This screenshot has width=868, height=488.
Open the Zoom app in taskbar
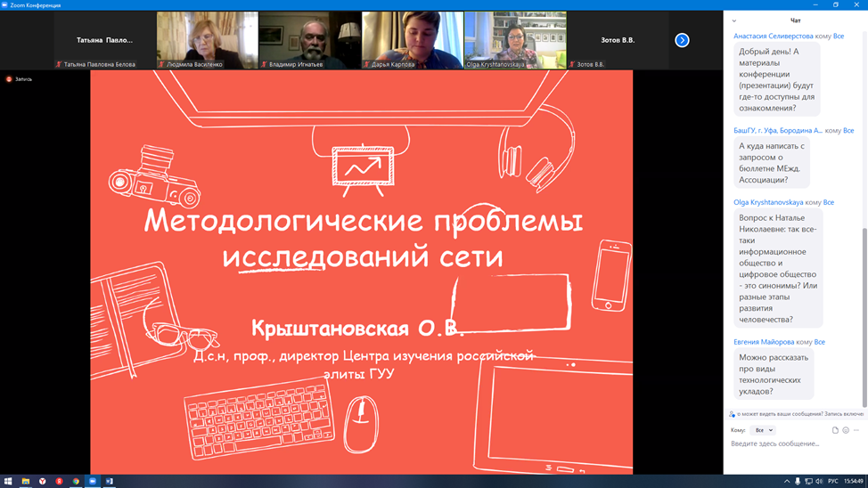tap(93, 481)
